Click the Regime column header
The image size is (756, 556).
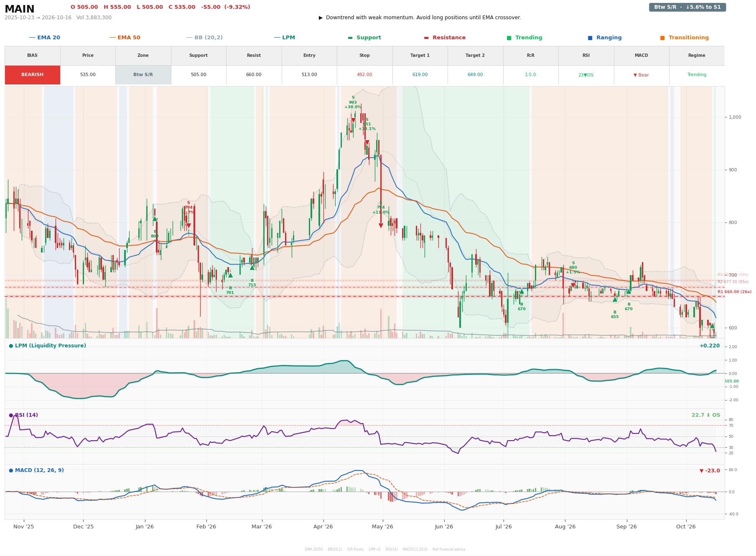click(697, 55)
